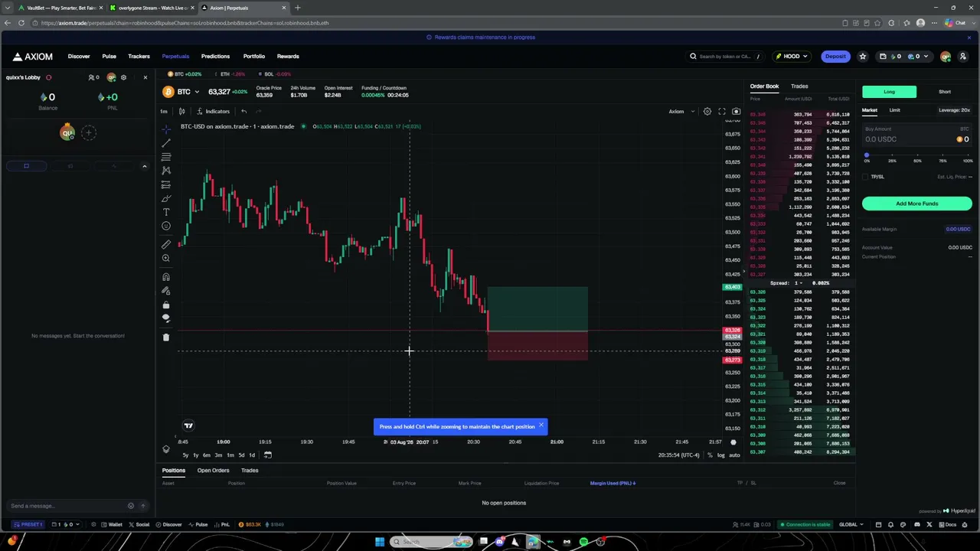Open the candlestick chart style selector
The image size is (980, 551).
[182, 111]
